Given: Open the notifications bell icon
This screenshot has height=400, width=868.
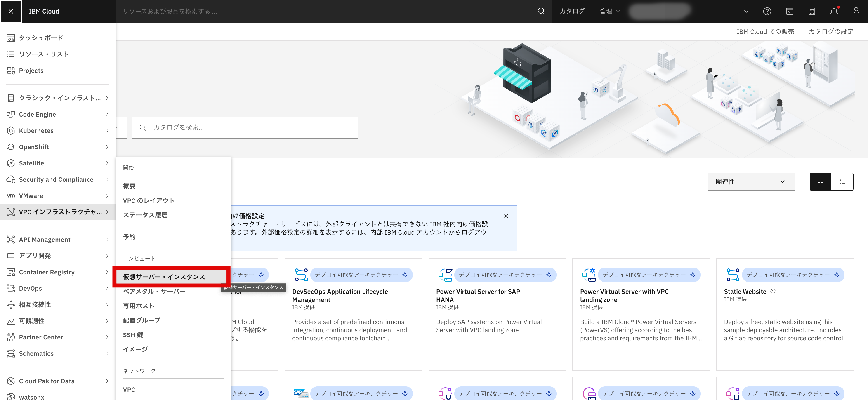Looking at the screenshot, I should point(834,12).
